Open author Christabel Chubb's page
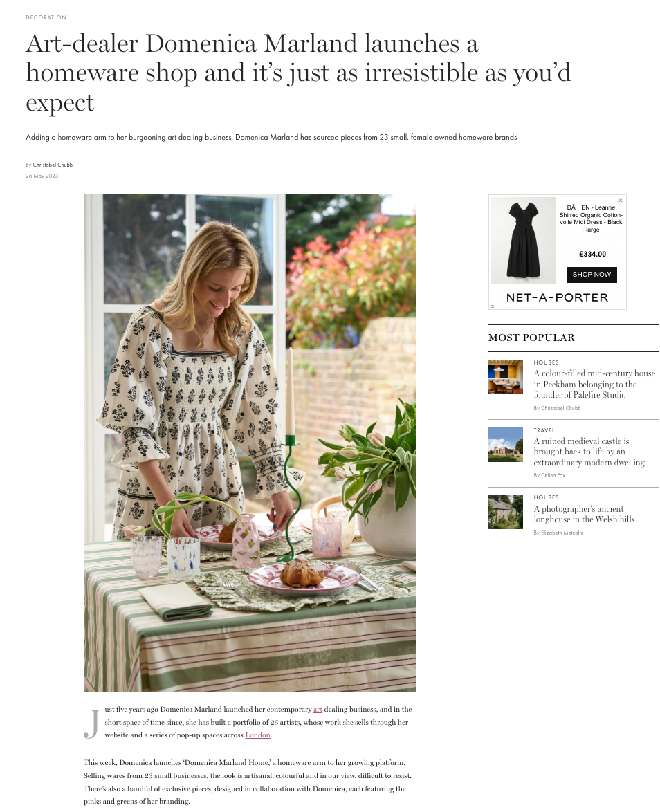Screen dimensions: 660x812 pyautogui.click(x=53, y=165)
